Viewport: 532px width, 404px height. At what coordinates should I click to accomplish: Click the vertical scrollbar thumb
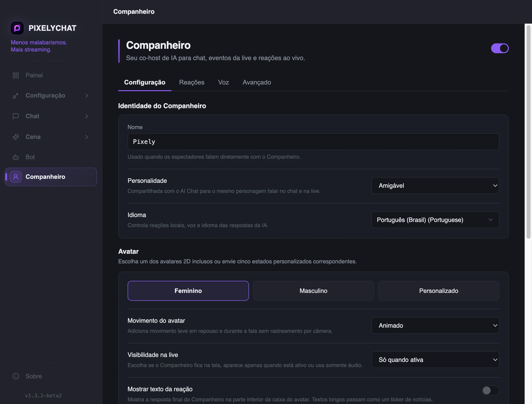529,132
